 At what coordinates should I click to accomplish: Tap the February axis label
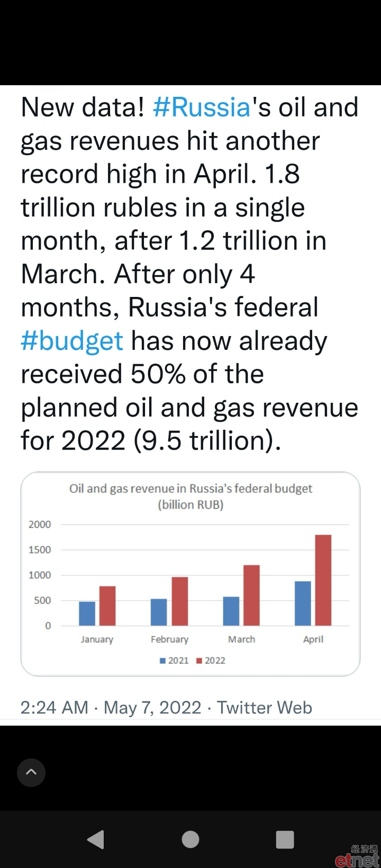point(169,639)
